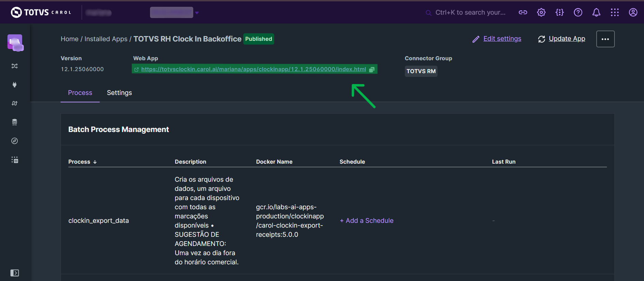The width and height of the screenshot is (644, 281).
Task: Open the database stack icon in sidebar
Action: [x=15, y=122]
